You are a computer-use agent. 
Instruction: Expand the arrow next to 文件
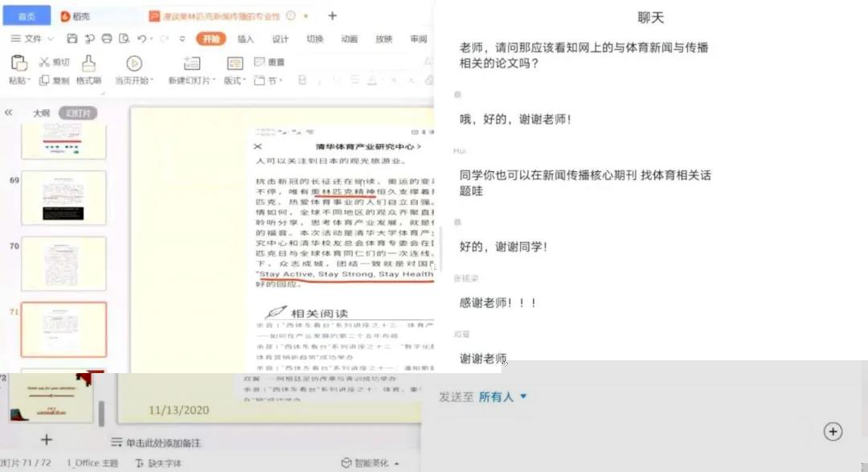click(51, 39)
